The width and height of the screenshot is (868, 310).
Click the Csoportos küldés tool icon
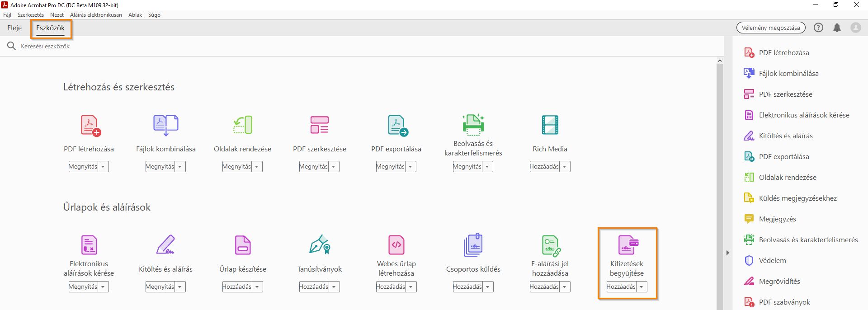coord(473,245)
